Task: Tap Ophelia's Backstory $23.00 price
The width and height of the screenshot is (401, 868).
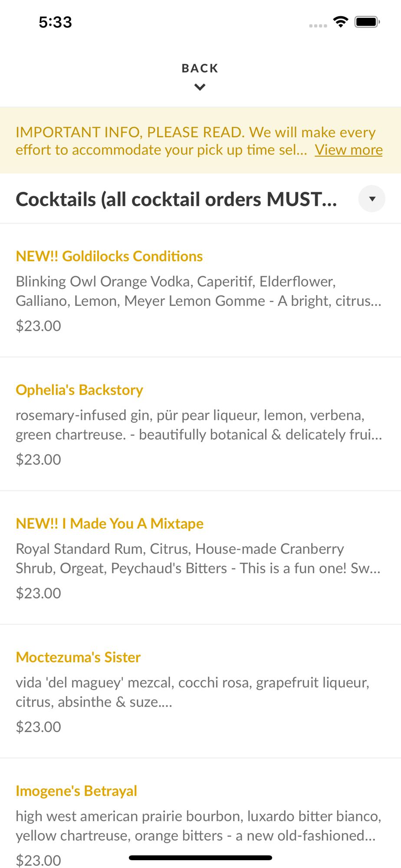Action: pyautogui.click(x=39, y=459)
